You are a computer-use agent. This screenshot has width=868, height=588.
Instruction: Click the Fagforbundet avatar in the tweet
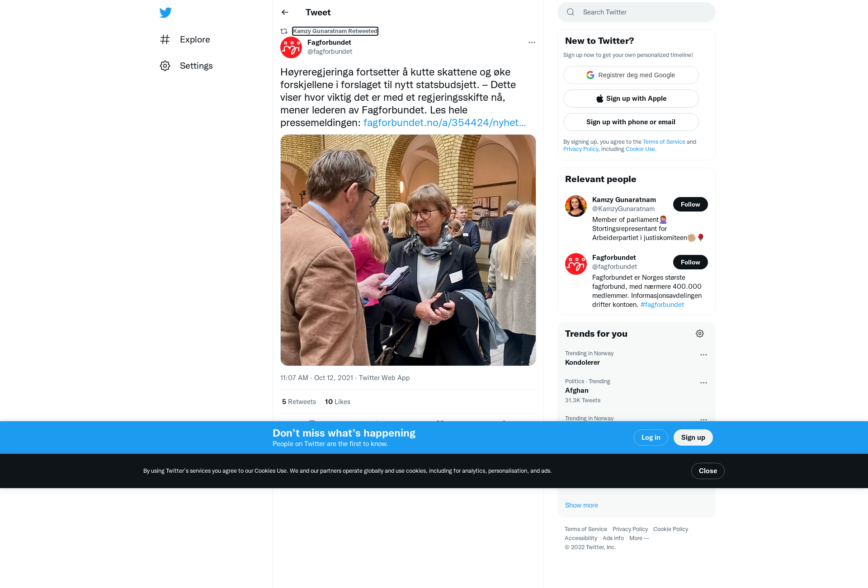tap(291, 47)
